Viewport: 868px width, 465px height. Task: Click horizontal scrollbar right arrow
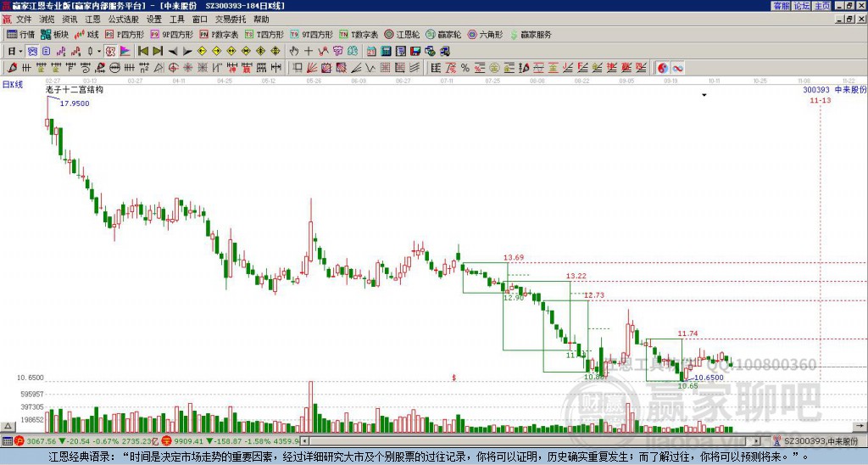point(757,441)
